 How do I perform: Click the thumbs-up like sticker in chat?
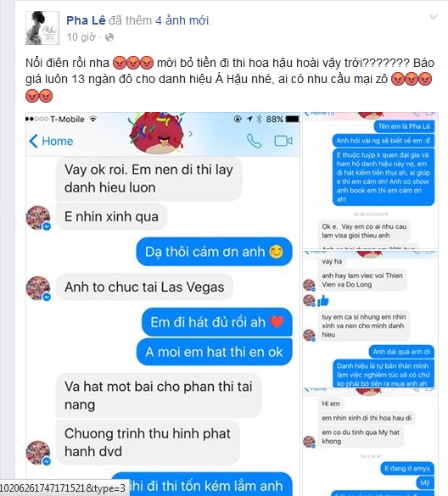click(323, 301)
